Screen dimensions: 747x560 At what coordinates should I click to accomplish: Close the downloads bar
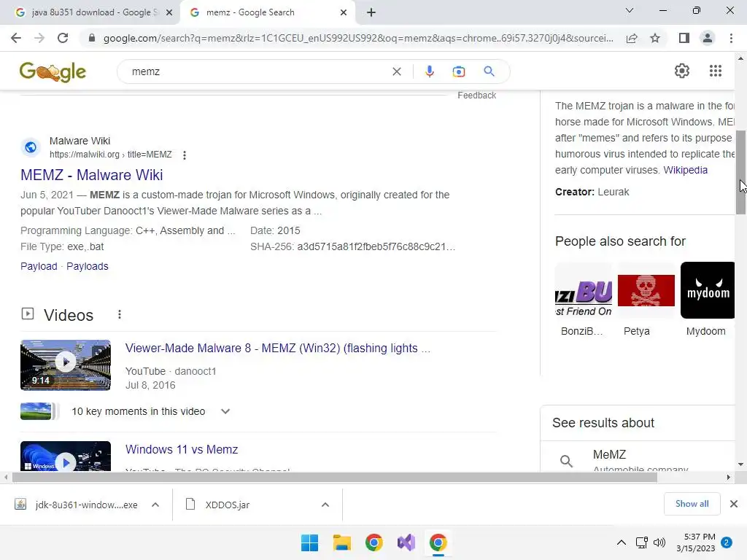[734, 504]
